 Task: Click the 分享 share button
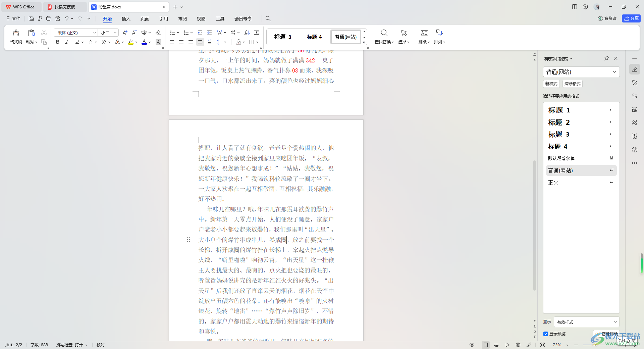pos(631,18)
